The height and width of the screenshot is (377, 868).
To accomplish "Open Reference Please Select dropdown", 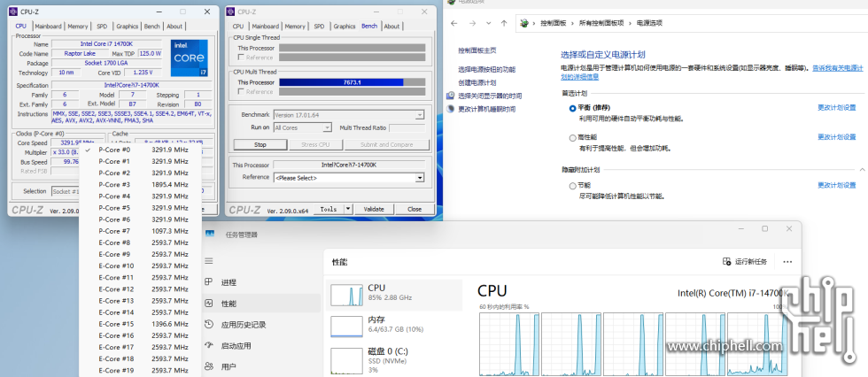I will tap(420, 178).
